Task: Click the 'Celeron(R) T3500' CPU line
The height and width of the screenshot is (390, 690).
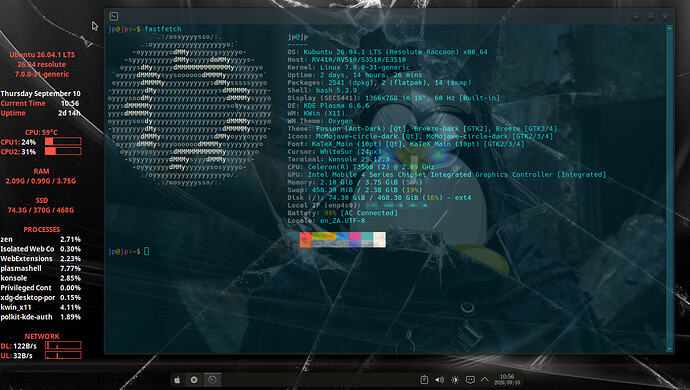Action: point(361,167)
